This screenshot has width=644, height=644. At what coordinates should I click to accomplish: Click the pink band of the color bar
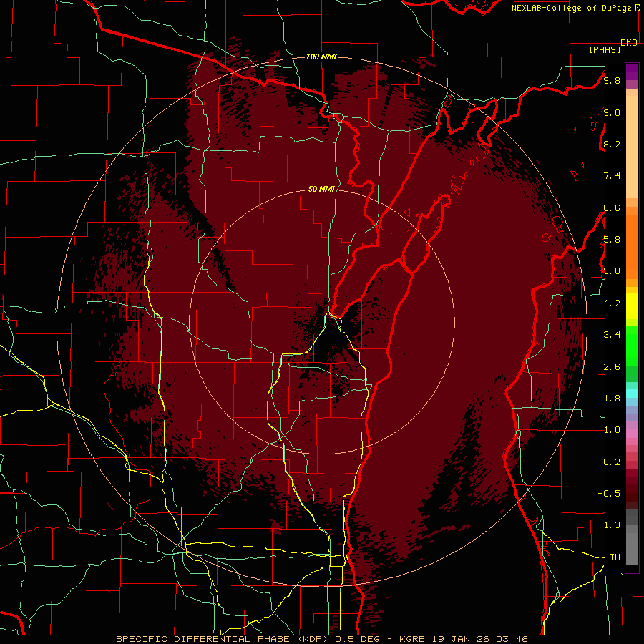(x=632, y=434)
